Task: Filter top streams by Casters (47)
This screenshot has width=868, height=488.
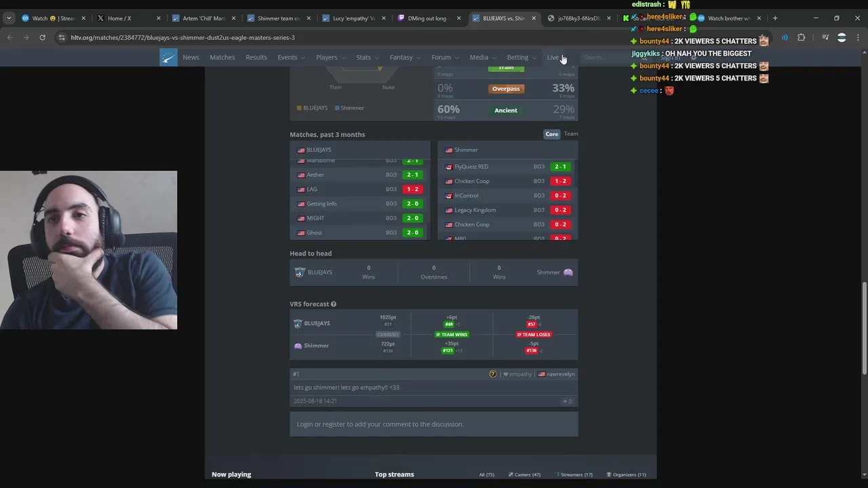Action: click(x=525, y=474)
